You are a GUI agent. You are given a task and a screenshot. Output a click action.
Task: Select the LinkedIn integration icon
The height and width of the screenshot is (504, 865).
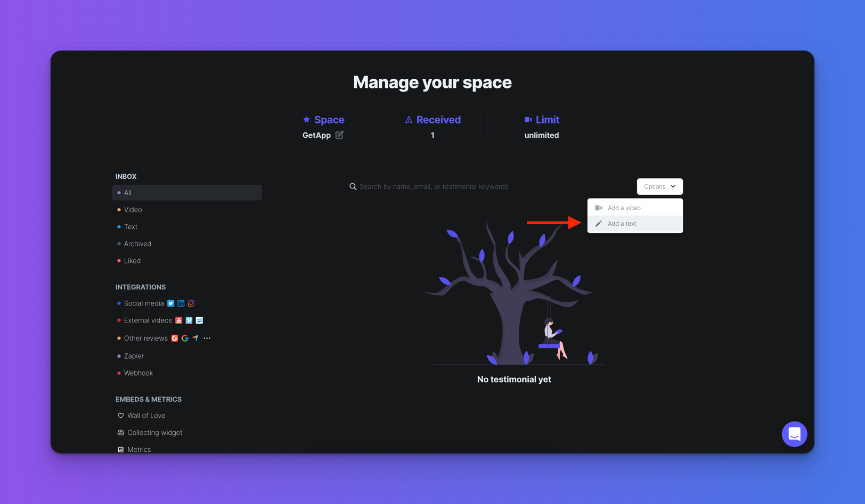click(x=181, y=303)
